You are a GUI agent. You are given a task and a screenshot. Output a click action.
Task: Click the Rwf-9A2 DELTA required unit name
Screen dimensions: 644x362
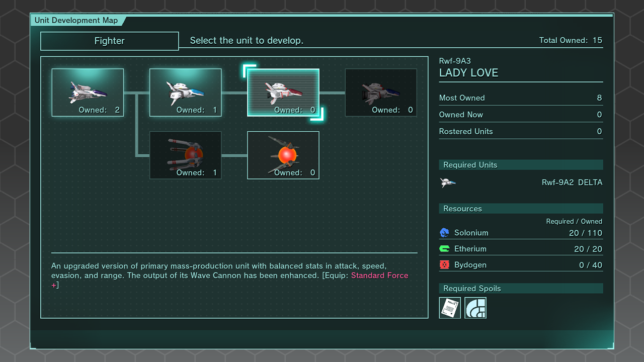(x=572, y=183)
